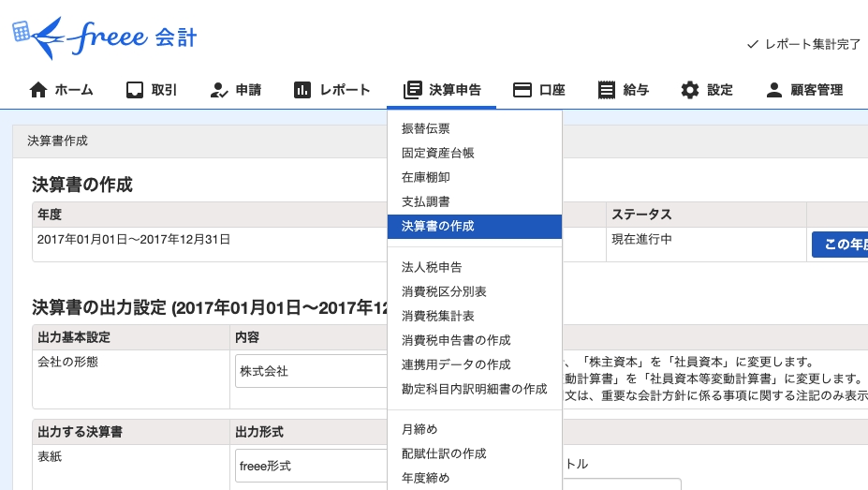The width and height of the screenshot is (868, 490).
Task: Click the 取引 tablet icon
Action: pyautogui.click(x=135, y=90)
